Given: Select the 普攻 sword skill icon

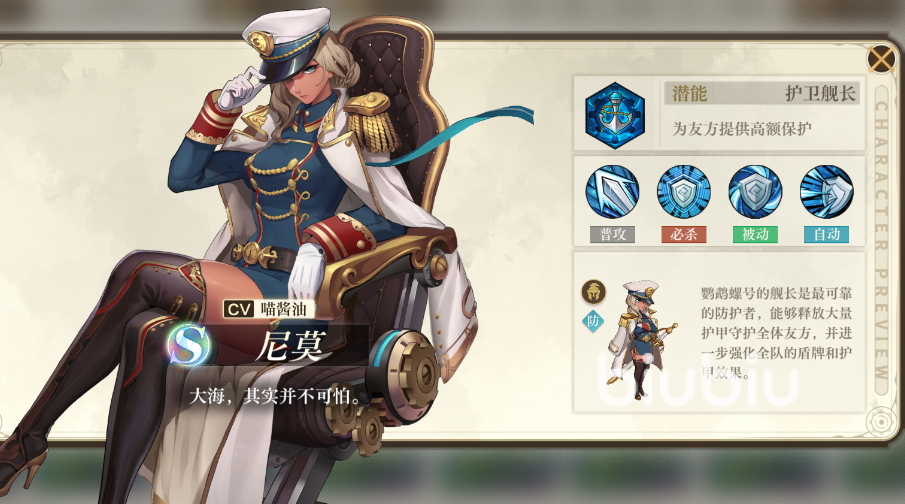Looking at the screenshot, I should pos(612,192).
